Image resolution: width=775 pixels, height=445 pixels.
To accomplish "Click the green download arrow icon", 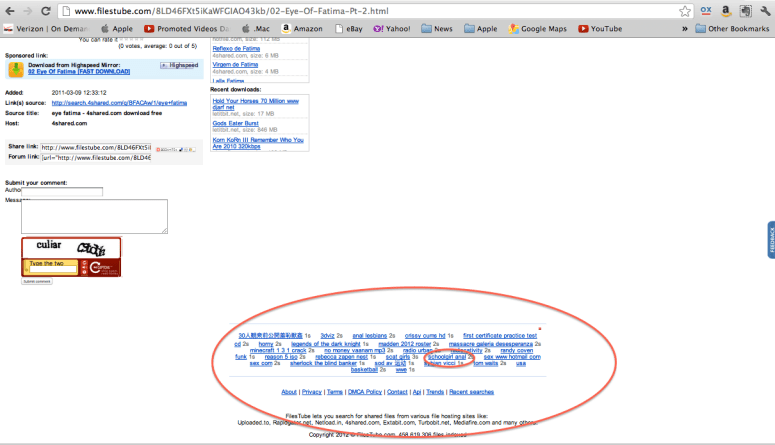I will point(17,69).
